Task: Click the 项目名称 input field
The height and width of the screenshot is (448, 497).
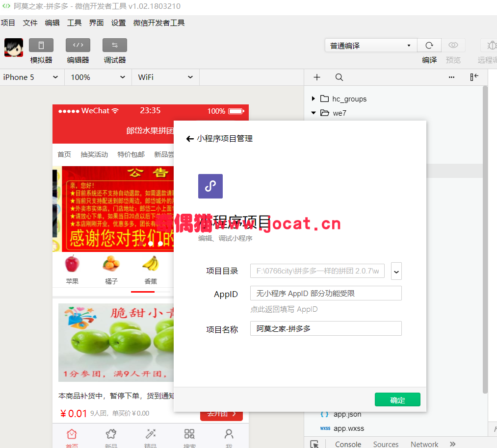Action: 326,328
